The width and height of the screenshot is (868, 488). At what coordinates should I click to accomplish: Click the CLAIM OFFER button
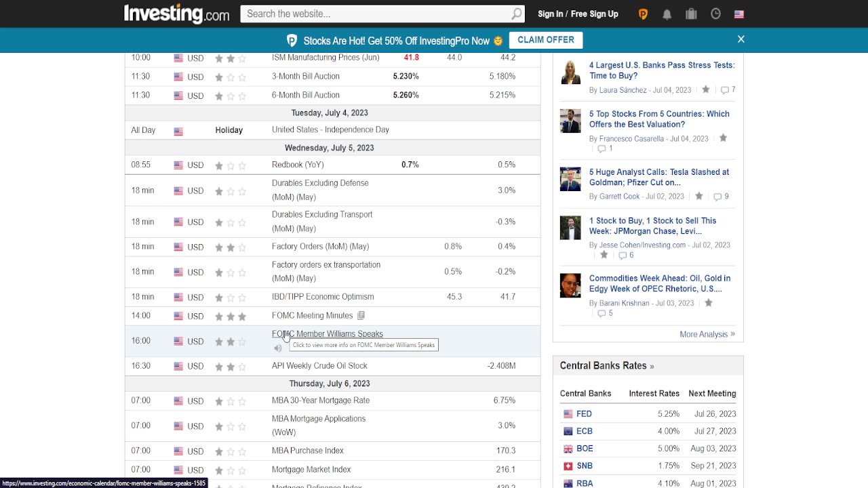point(546,40)
